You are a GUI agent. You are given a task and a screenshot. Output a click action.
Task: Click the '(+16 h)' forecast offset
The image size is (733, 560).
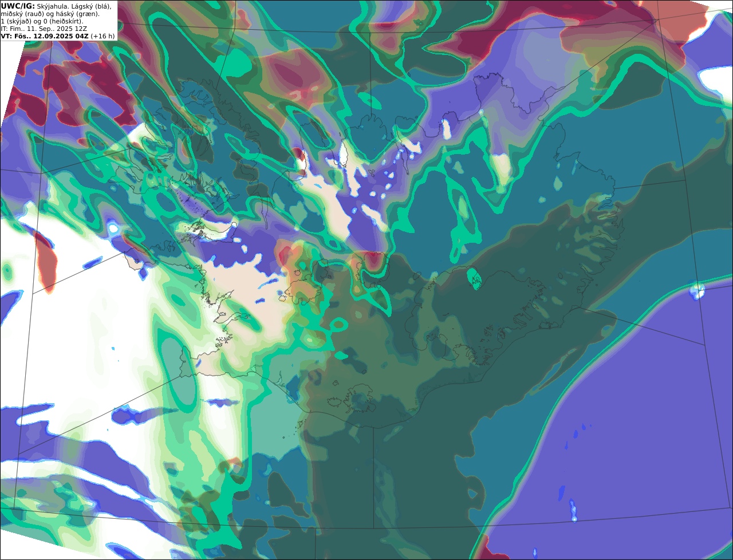[x=103, y=36]
